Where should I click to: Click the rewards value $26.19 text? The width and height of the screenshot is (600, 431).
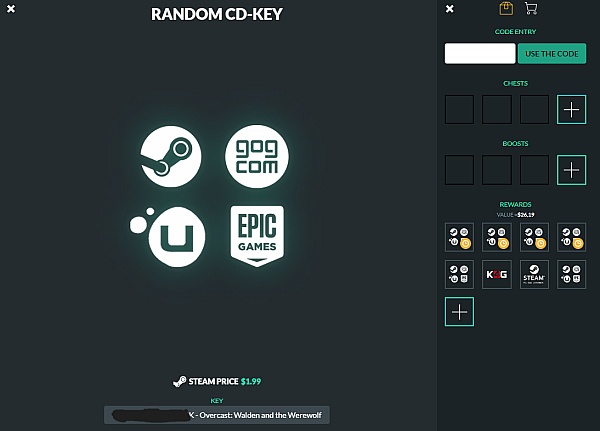pyautogui.click(x=515, y=215)
